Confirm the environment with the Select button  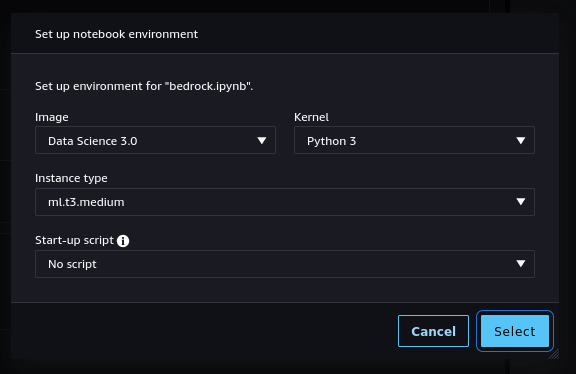click(x=515, y=331)
